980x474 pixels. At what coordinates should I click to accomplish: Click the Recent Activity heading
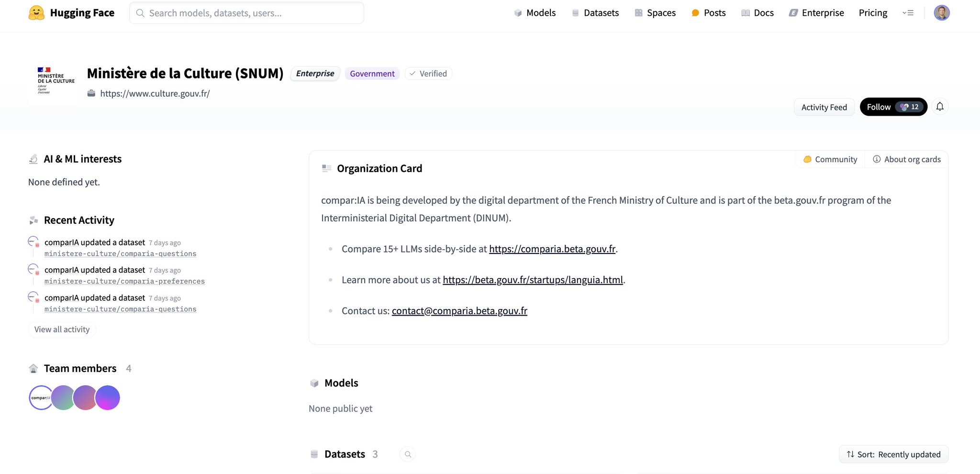pos(79,220)
